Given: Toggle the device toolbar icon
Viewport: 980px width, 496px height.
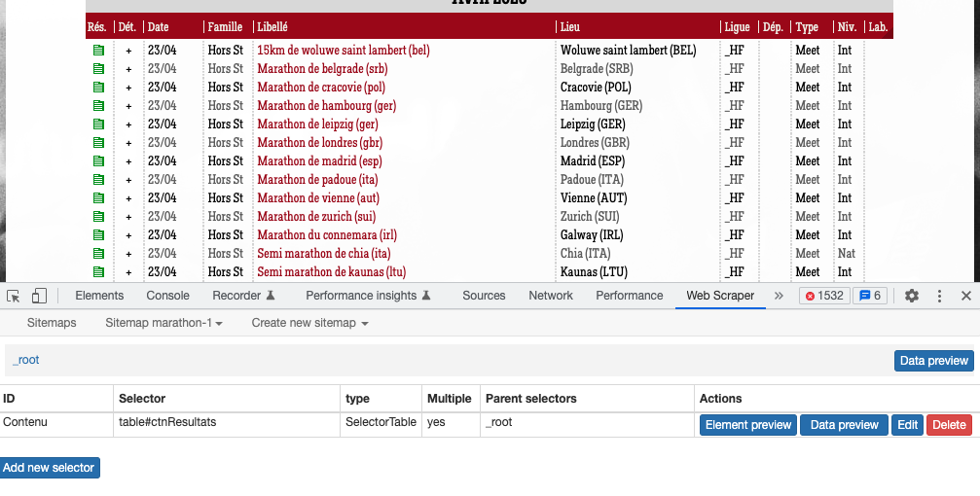Looking at the screenshot, I should point(40,296).
